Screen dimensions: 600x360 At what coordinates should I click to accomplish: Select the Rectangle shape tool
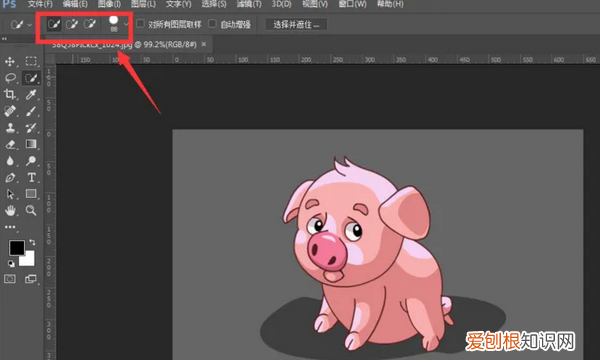(31, 194)
